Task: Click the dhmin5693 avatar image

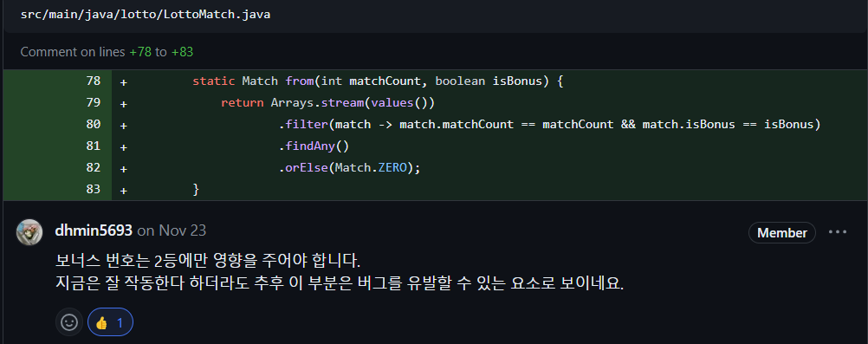Action: coord(29,232)
